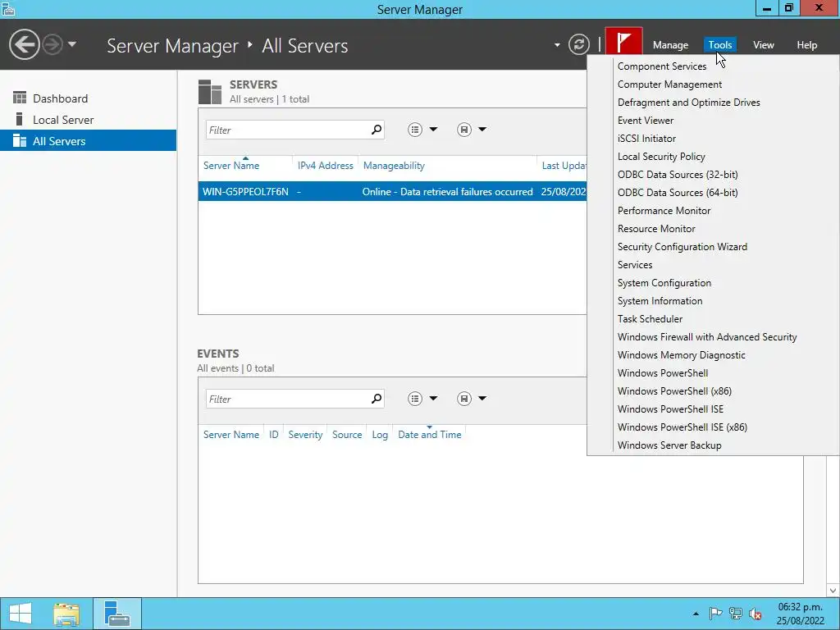
Task: Expand Events criteria dropdown arrow
Action: click(433, 398)
